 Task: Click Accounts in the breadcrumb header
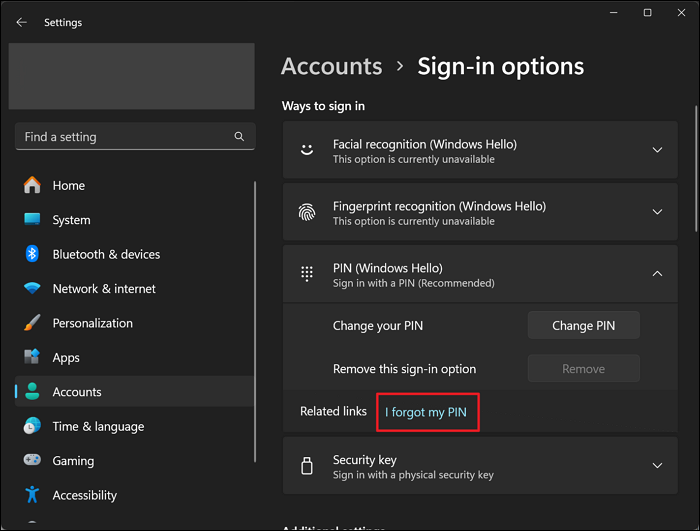331,67
